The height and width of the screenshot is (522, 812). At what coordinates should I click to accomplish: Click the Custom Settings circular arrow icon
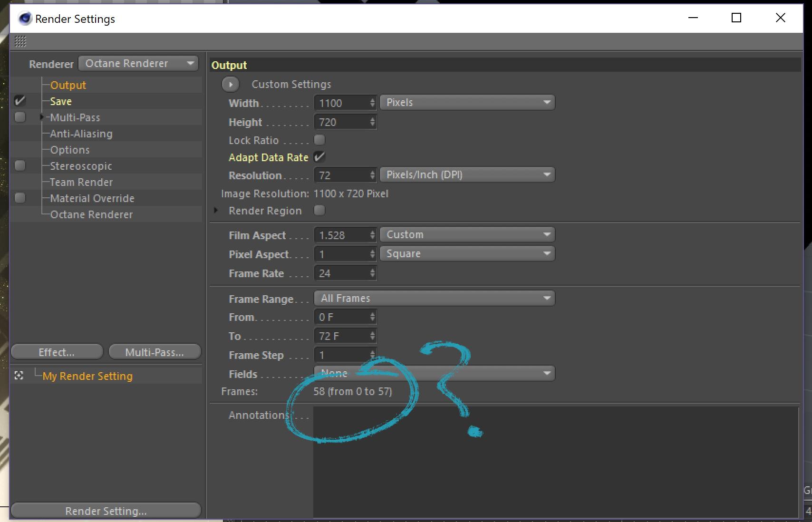[231, 84]
